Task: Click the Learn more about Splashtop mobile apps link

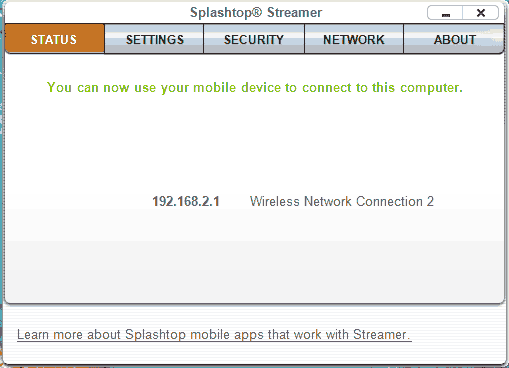Action: click(214, 335)
